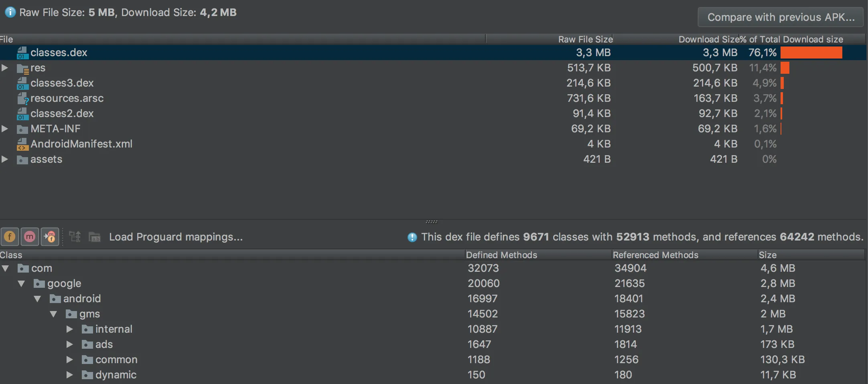The image size is (868, 384).
Task: Toggle the show fields filter button
Action: [10, 237]
